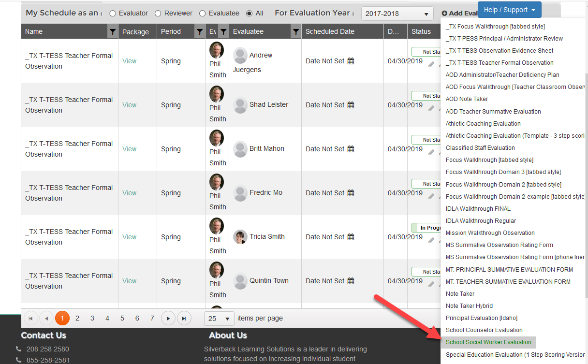
Task: Choose AOD Note Taker option
Action: (x=467, y=99)
